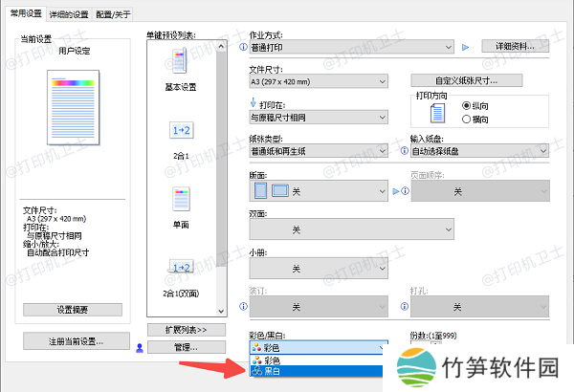Open the 文件尺寸 A3 dropdown
The image size is (574, 392).
coord(318,80)
